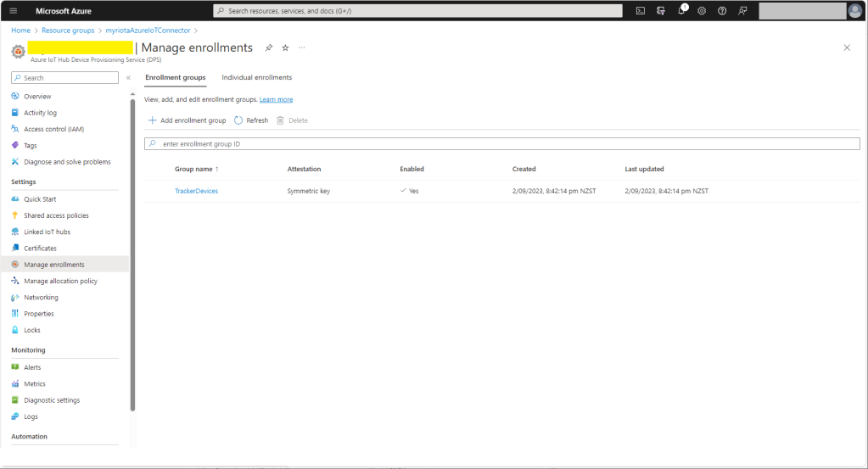Screen dimensions: 868x469
Task: Open the directories and subscriptions filter icon
Action: [661, 11]
